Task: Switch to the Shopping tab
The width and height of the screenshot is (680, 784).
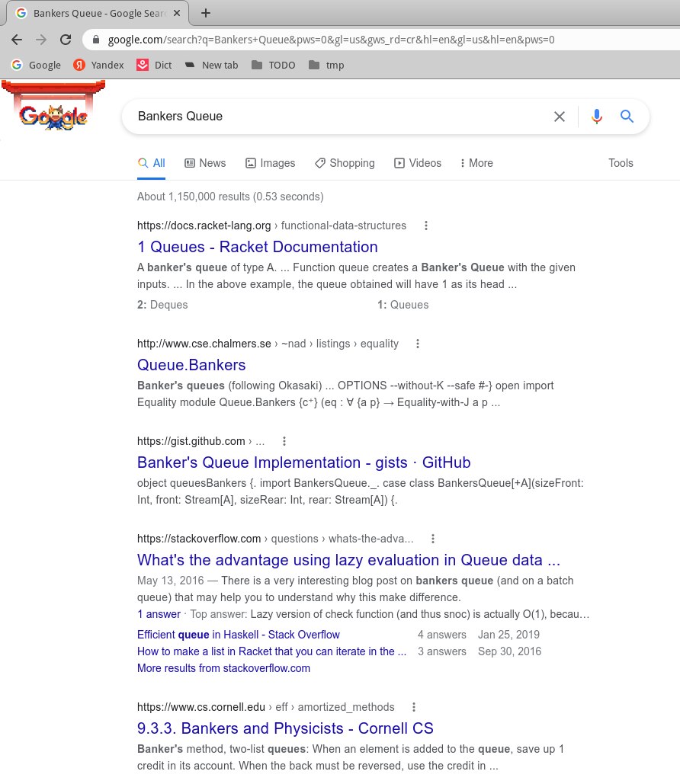Action: click(x=345, y=163)
